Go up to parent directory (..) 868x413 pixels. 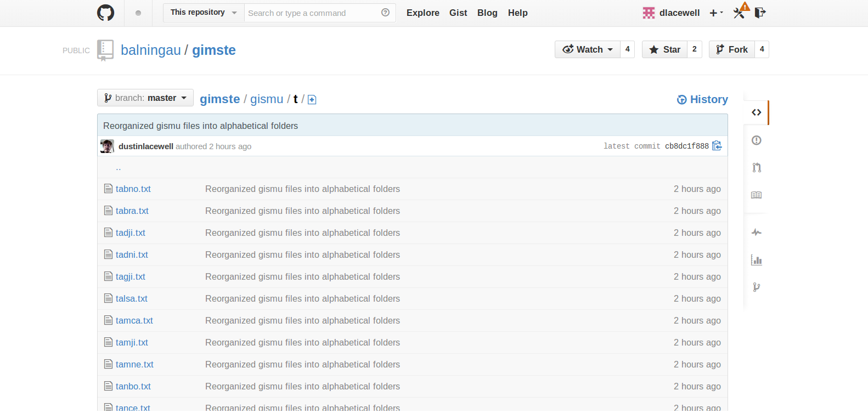(119, 167)
